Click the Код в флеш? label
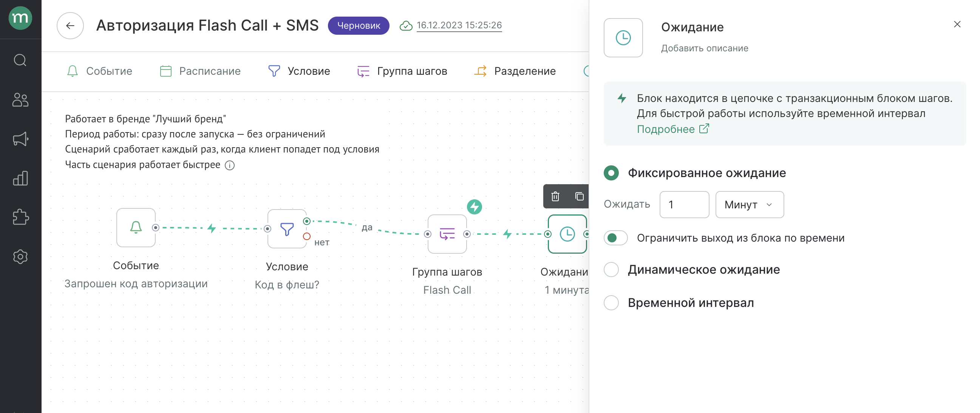Image resolution: width=980 pixels, height=413 pixels. point(287,285)
